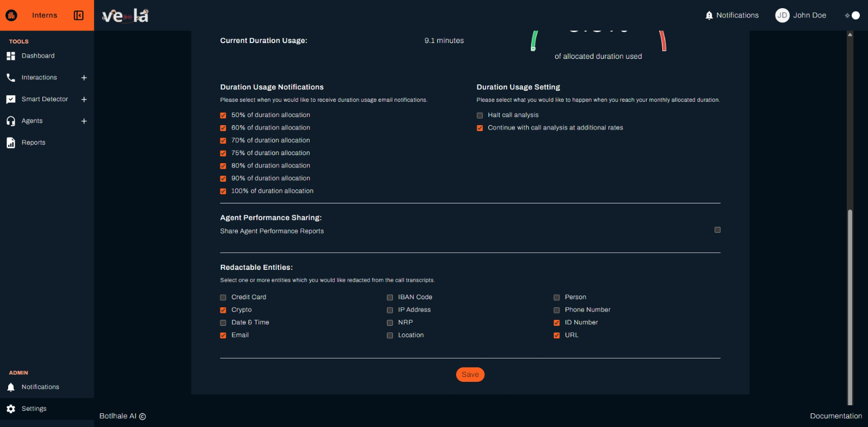The width and height of the screenshot is (868, 427).
Task: Uncheck 100% of duration allocation
Action: point(223,191)
